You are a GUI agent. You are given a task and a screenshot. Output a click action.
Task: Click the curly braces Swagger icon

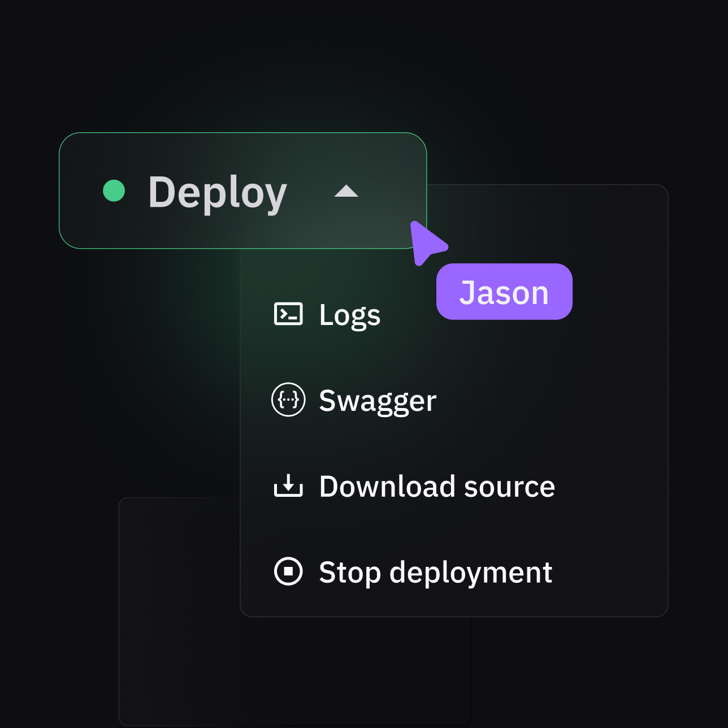(x=288, y=400)
